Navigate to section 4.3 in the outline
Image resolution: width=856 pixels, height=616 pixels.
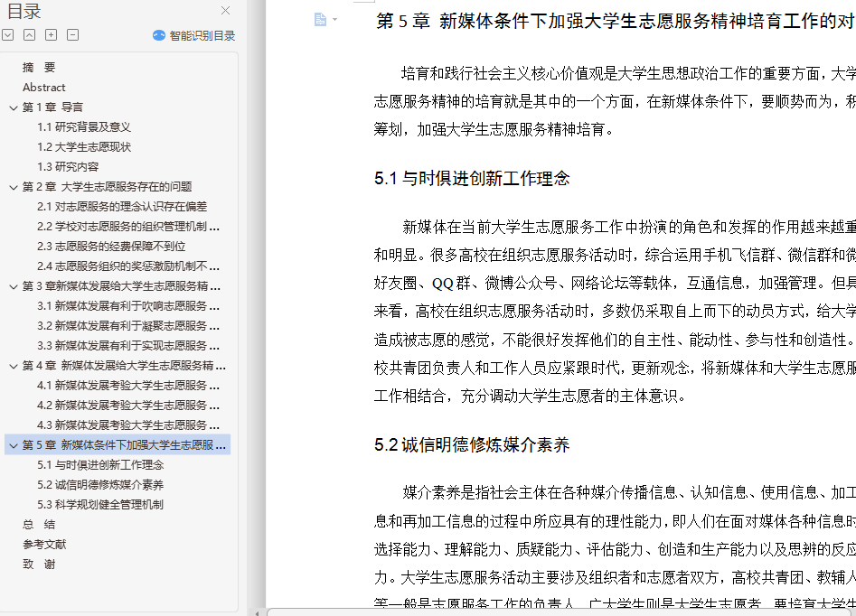point(128,425)
